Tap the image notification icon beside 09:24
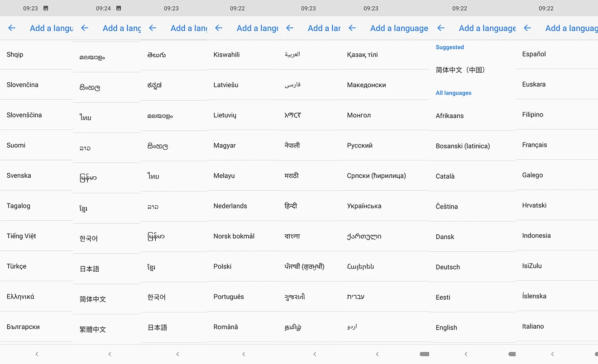Viewport: 598px width, 364px height. [x=119, y=8]
